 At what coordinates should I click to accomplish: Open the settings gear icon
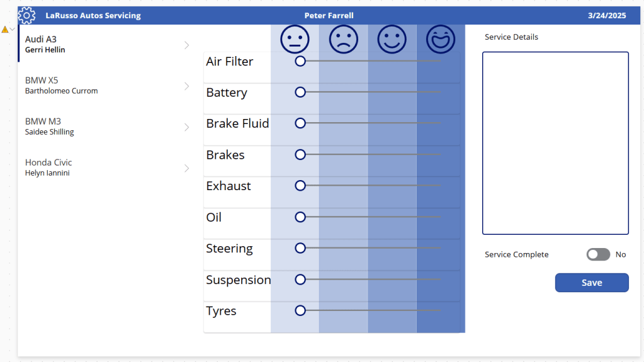(26, 15)
